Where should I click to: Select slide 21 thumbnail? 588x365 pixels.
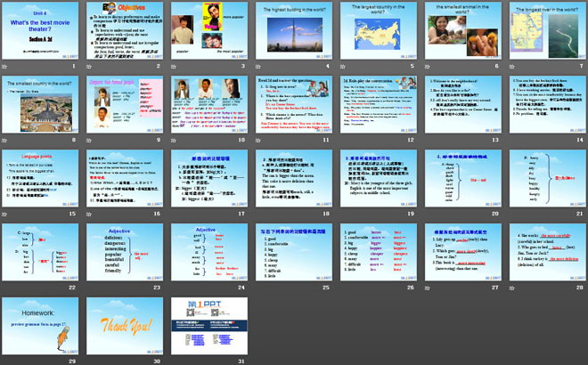coord(548,178)
